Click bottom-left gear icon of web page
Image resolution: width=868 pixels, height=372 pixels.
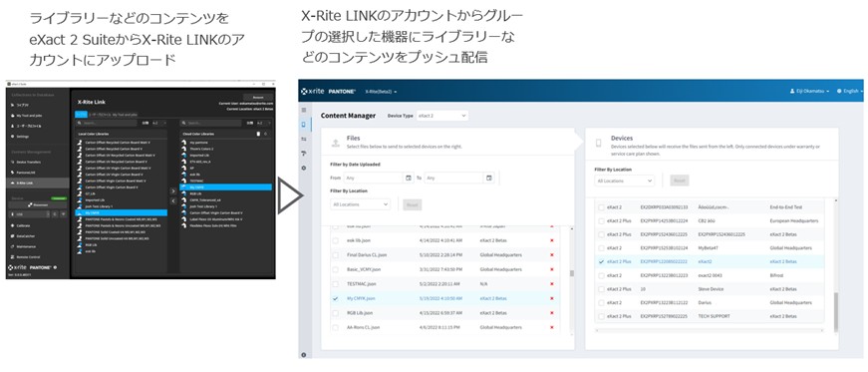coord(303,354)
